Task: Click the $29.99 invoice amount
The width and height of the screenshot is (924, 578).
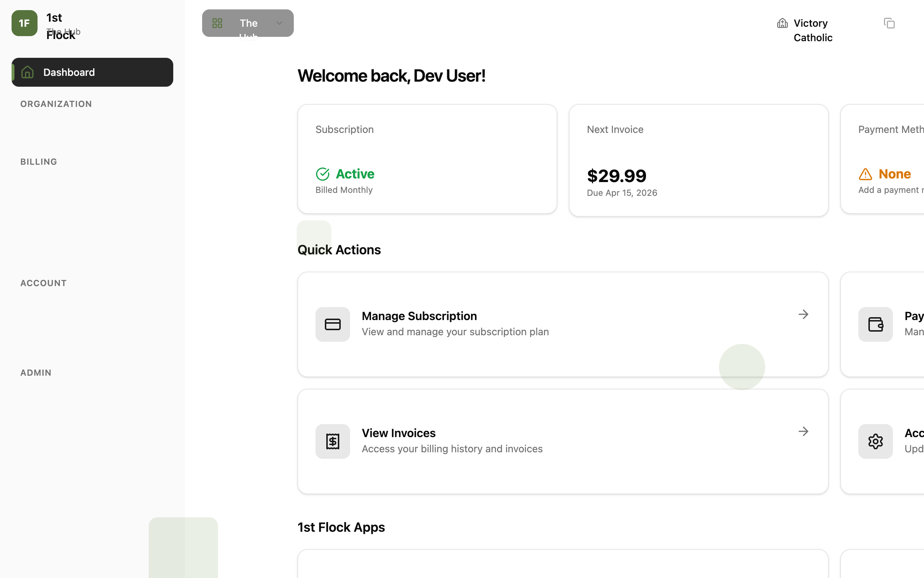Action: tap(616, 176)
